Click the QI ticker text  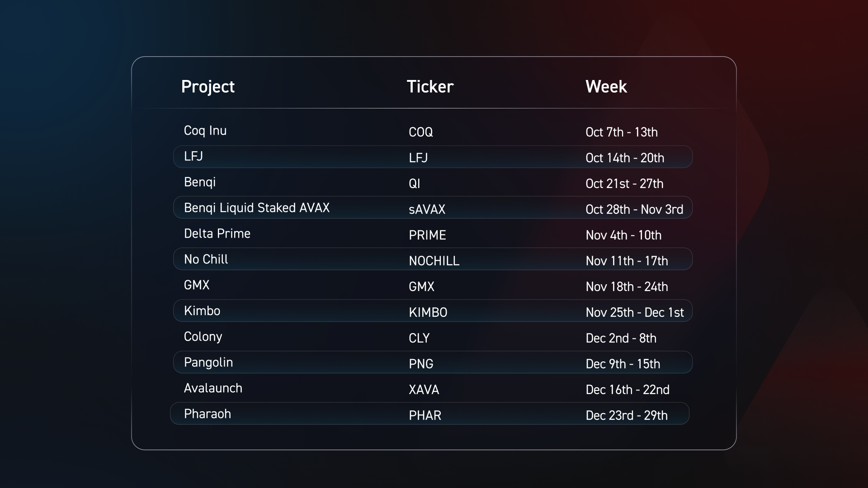pos(415,183)
